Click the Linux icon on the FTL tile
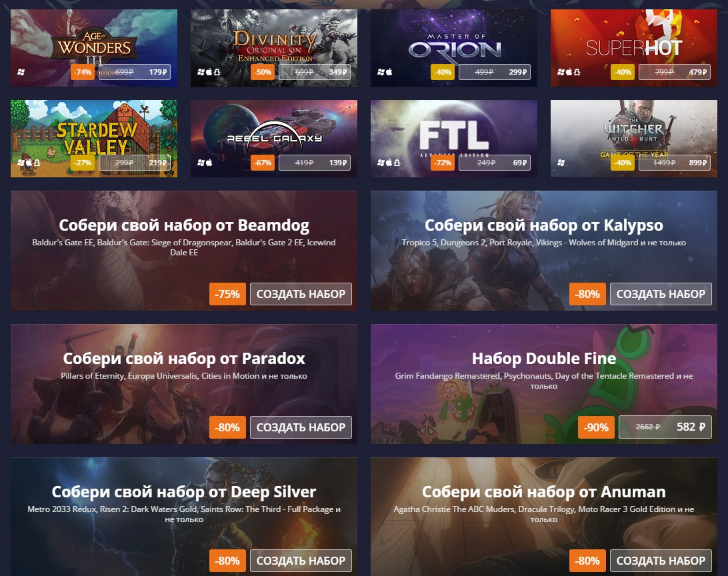Viewport: 728px width, 576px height. tap(397, 163)
